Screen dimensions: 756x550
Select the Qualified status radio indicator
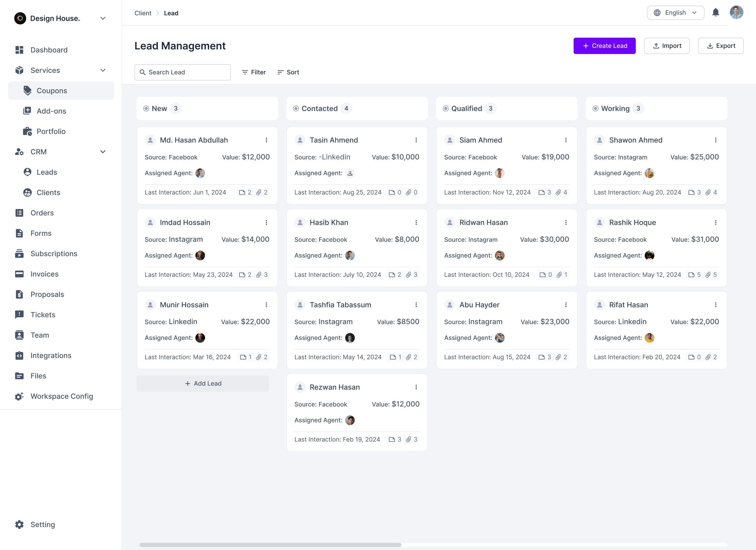coord(446,108)
